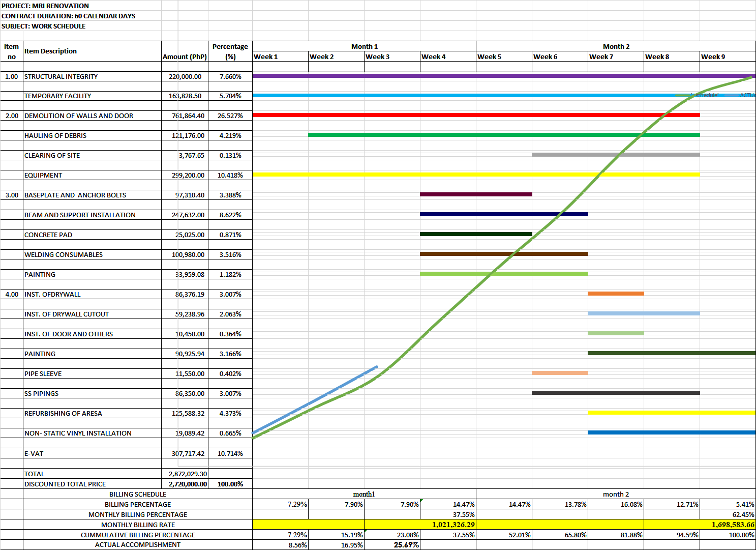The height and width of the screenshot is (550, 756).
Task: Click the 'Week 6' column header
Action: point(560,56)
